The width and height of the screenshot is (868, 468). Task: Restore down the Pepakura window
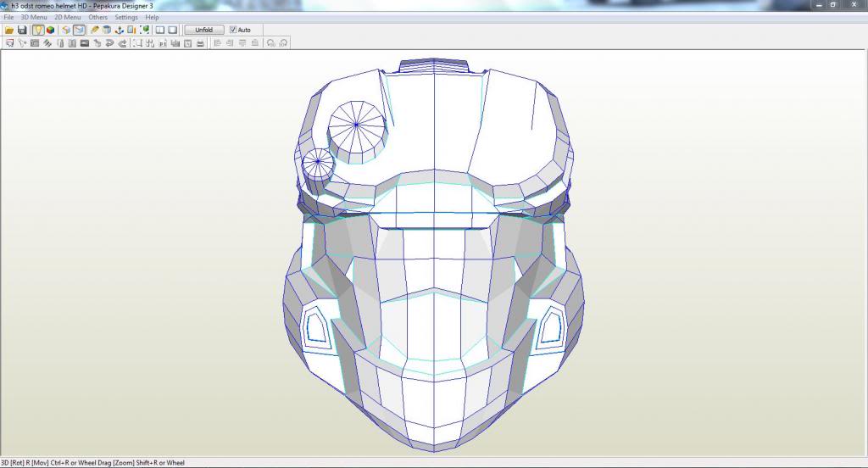point(833,5)
